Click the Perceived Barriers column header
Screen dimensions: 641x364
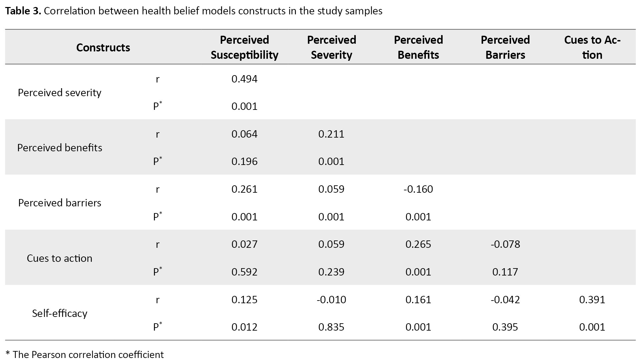point(505,47)
